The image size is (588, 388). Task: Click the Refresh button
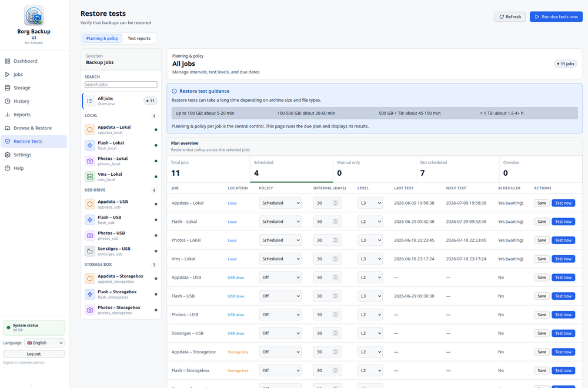pyautogui.click(x=510, y=17)
